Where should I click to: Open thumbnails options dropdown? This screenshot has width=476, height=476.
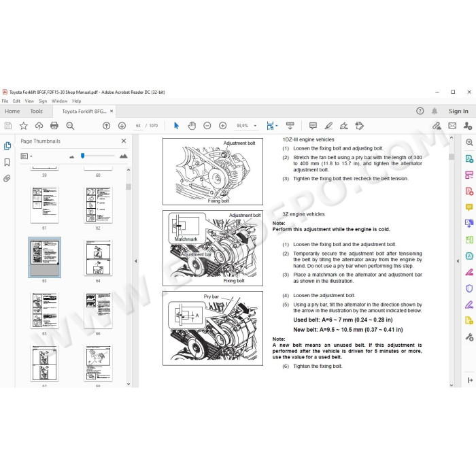tap(27, 156)
